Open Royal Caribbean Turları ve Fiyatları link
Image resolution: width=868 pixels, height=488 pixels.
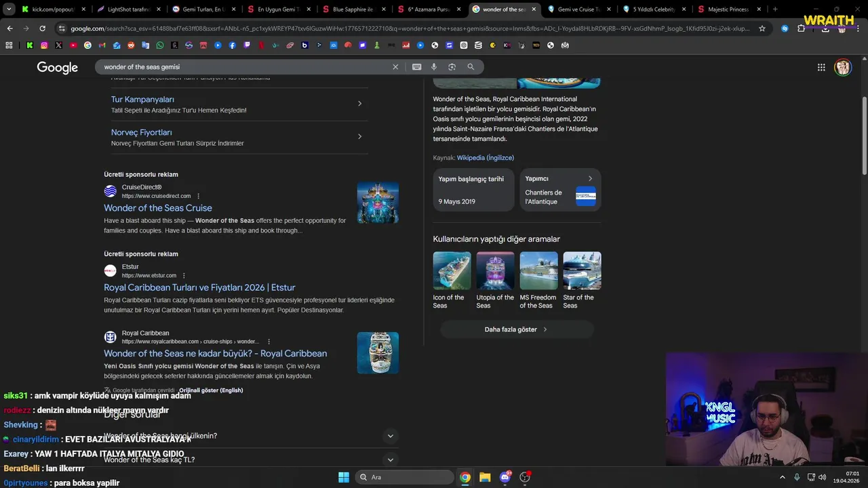199,287
